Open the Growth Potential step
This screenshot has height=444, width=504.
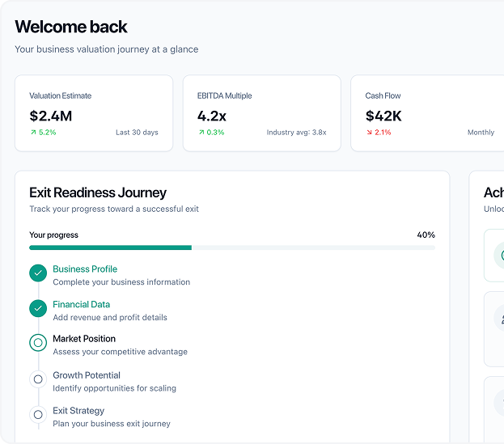click(87, 375)
